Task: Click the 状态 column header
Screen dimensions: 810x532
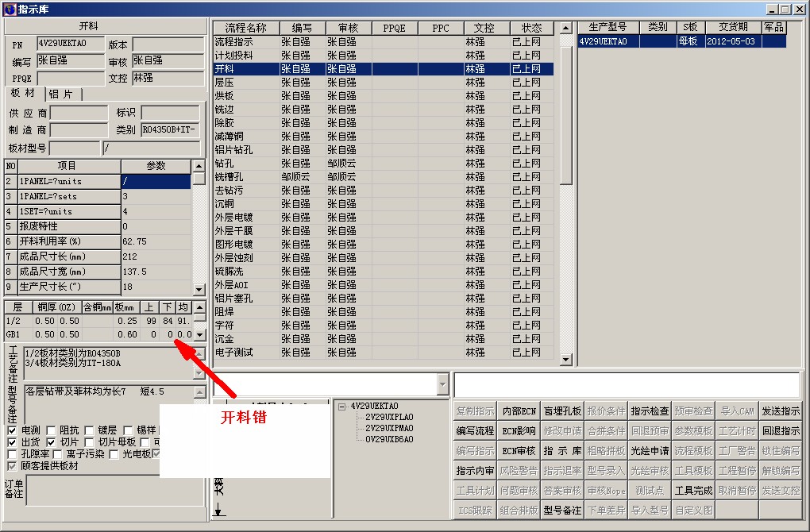Action: [x=531, y=28]
